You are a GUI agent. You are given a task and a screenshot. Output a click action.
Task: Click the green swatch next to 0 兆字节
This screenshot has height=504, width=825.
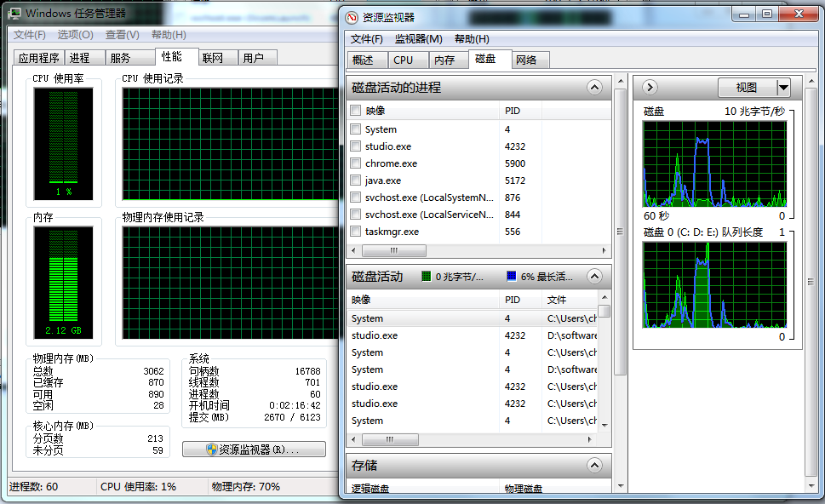coord(427,276)
